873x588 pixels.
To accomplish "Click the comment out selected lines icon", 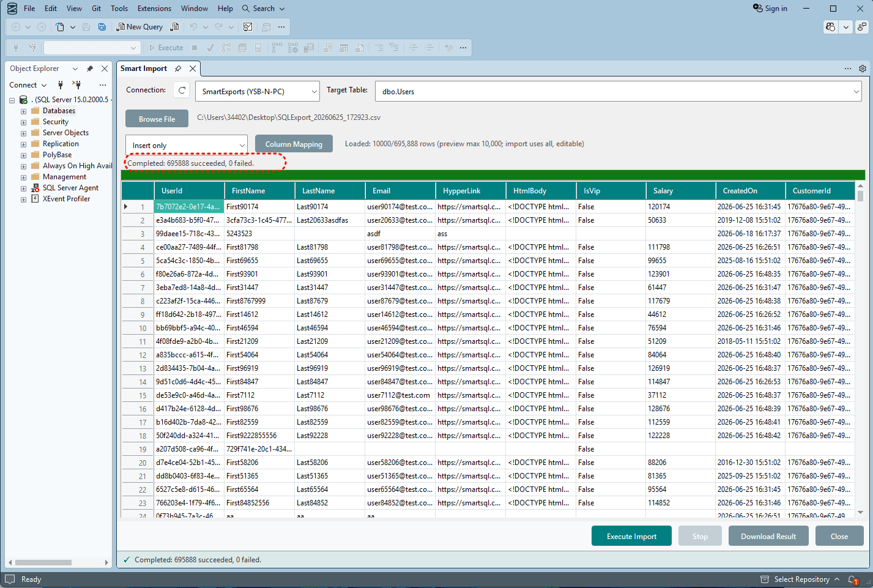I will [379, 48].
